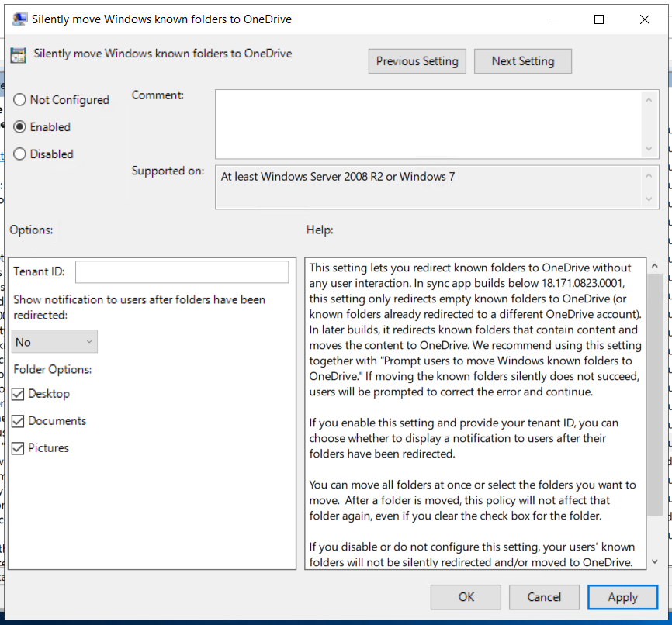The width and height of the screenshot is (672, 625).
Task: Maximize the policy setting window
Action: click(x=599, y=19)
